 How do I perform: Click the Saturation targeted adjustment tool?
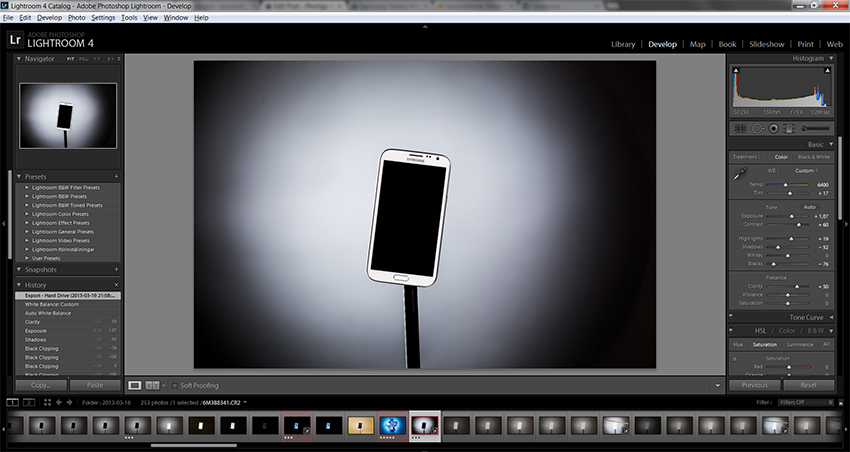[x=735, y=358]
